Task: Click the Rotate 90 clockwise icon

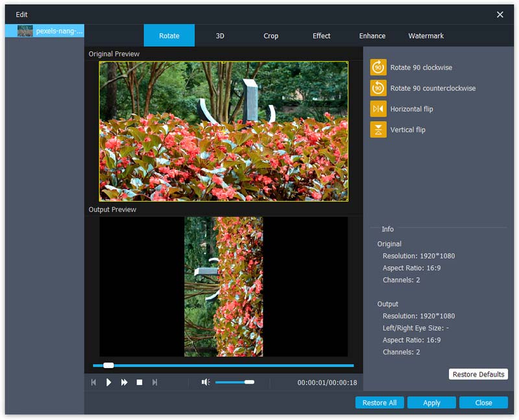Action: coord(378,67)
